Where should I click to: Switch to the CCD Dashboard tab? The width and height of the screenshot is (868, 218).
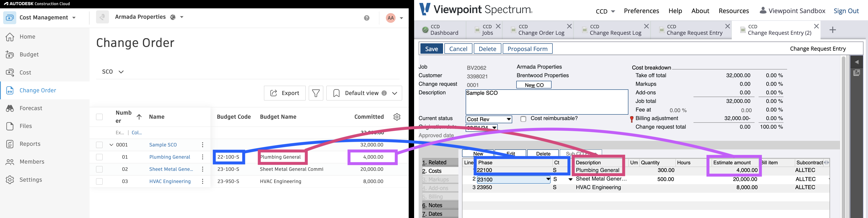440,30
